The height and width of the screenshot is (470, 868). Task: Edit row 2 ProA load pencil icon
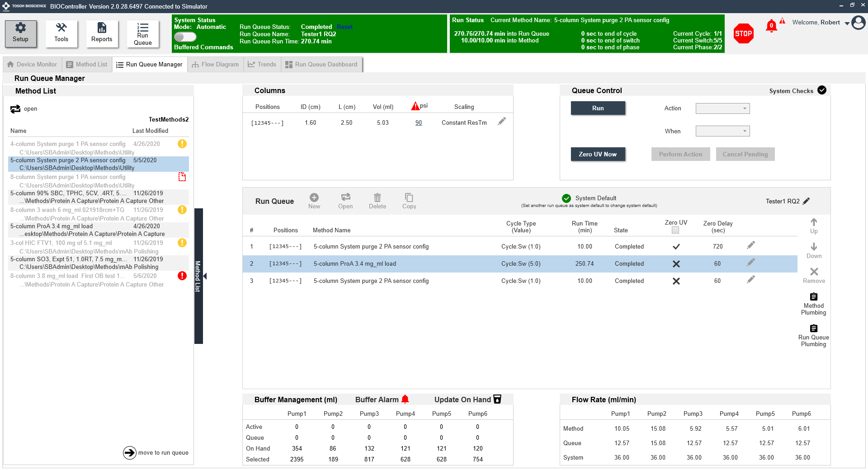(751, 263)
